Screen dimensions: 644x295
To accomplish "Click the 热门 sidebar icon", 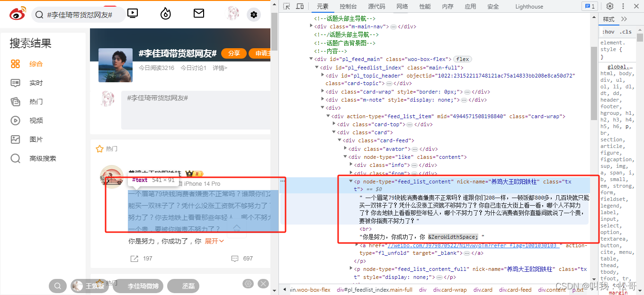I will tap(16, 102).
